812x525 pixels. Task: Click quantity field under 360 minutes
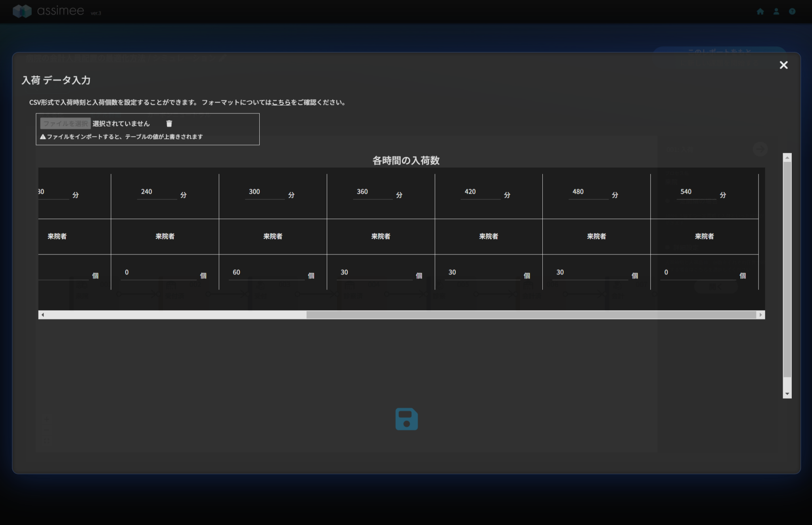point(374,273)
